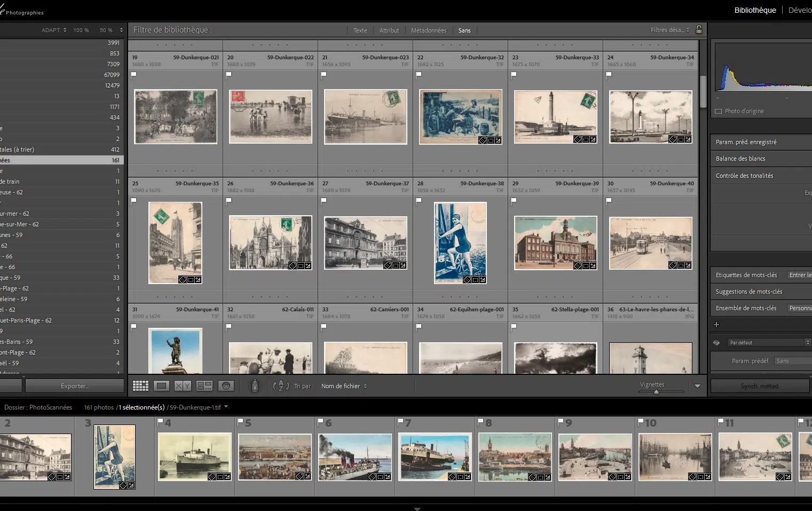The height and width of the screenshot is (511, 812).
Task: Click develop adjustments badge on filmstrip photo 8
Action: point(548,477)
